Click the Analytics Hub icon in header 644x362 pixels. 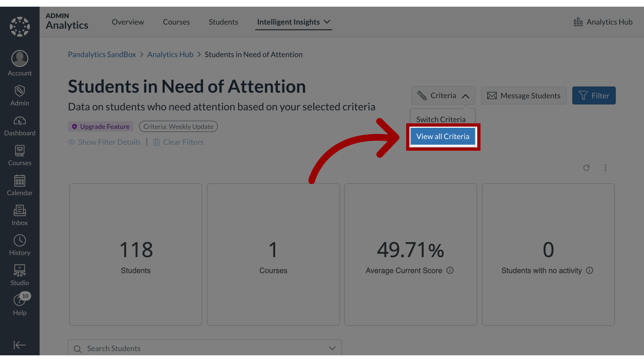[578, 21]
